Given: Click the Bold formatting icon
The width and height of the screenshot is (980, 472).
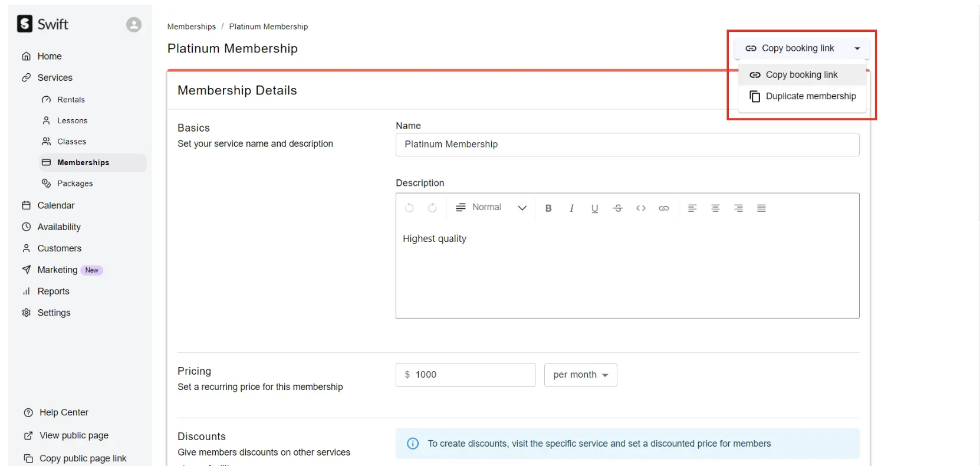Looking at the screenshot, I should [x=548, y=208].
